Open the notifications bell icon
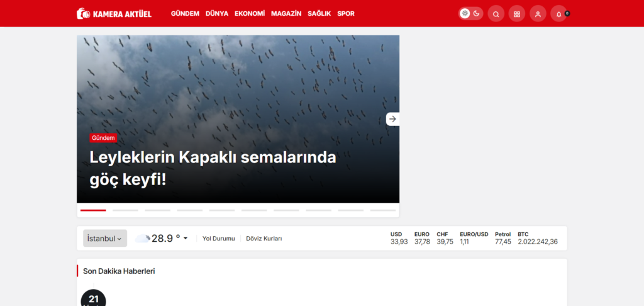The width and height of the screenshot is (644, 306). tap(558, 14)
